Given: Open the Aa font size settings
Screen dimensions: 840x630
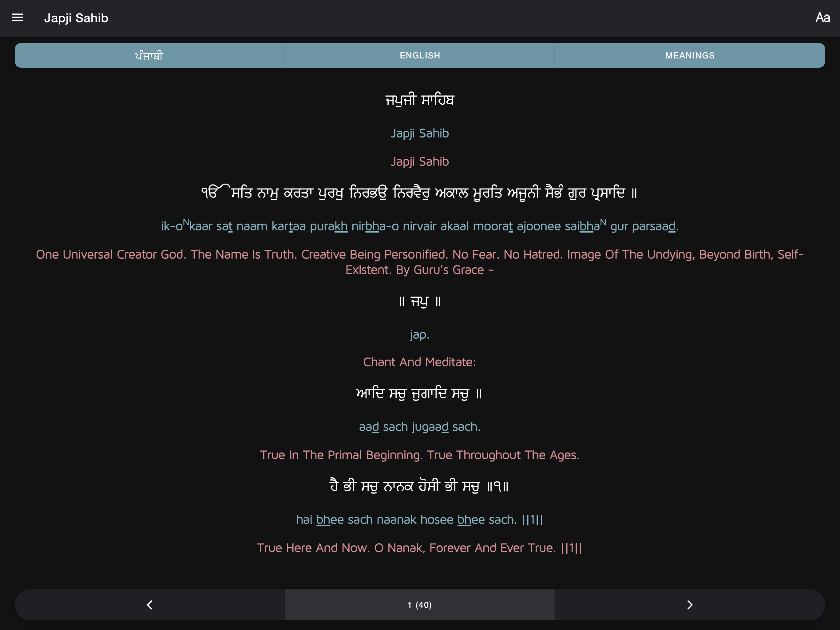Looking at the screenshot, I should click(x=822, y=18).
